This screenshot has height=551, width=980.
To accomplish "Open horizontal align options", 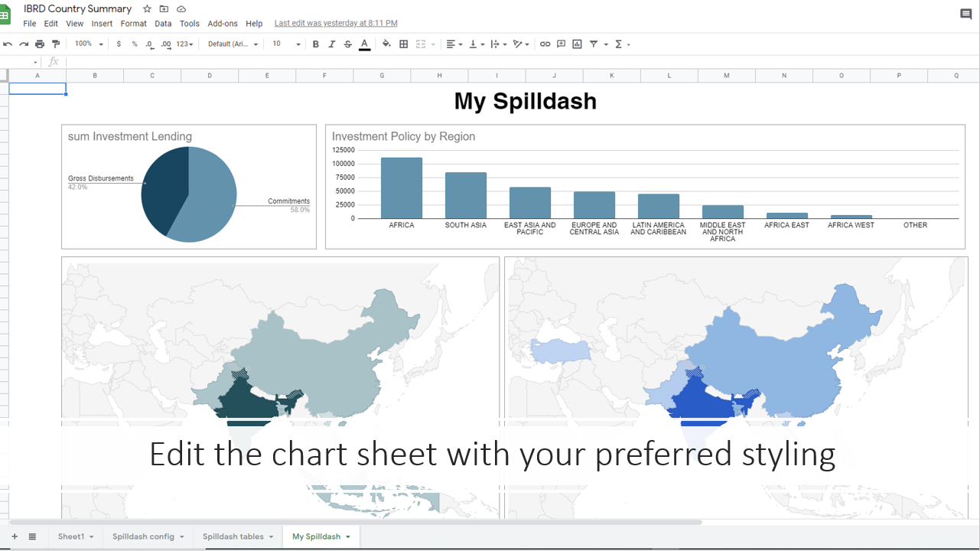I will coord(454,44).
